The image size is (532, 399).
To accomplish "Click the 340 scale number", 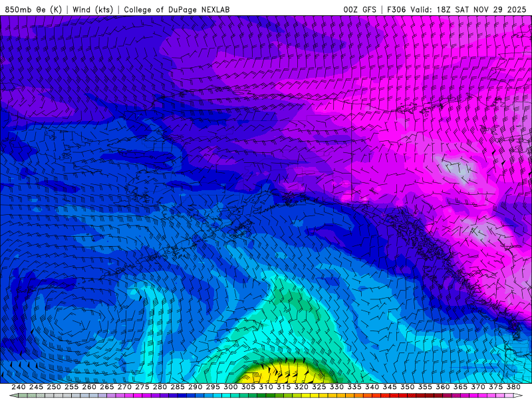I will click(372, 387).
